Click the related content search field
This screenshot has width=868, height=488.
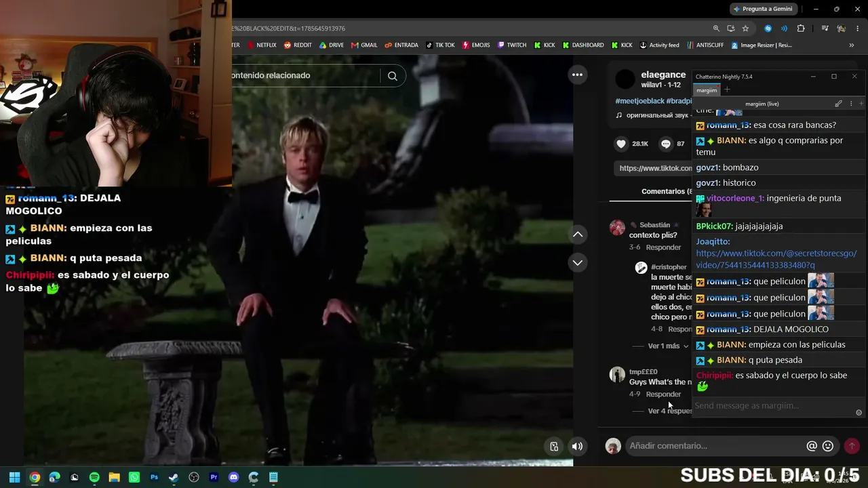click(306, 76)
